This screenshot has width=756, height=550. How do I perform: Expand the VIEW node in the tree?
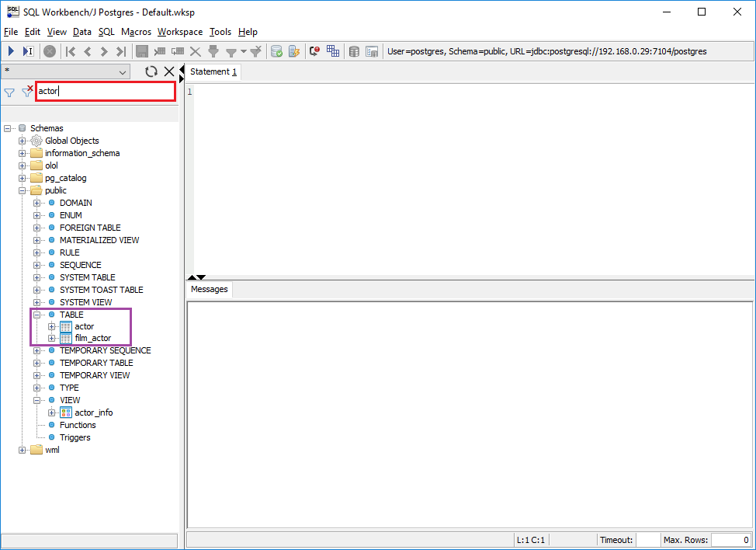click(x=36, y=399)
